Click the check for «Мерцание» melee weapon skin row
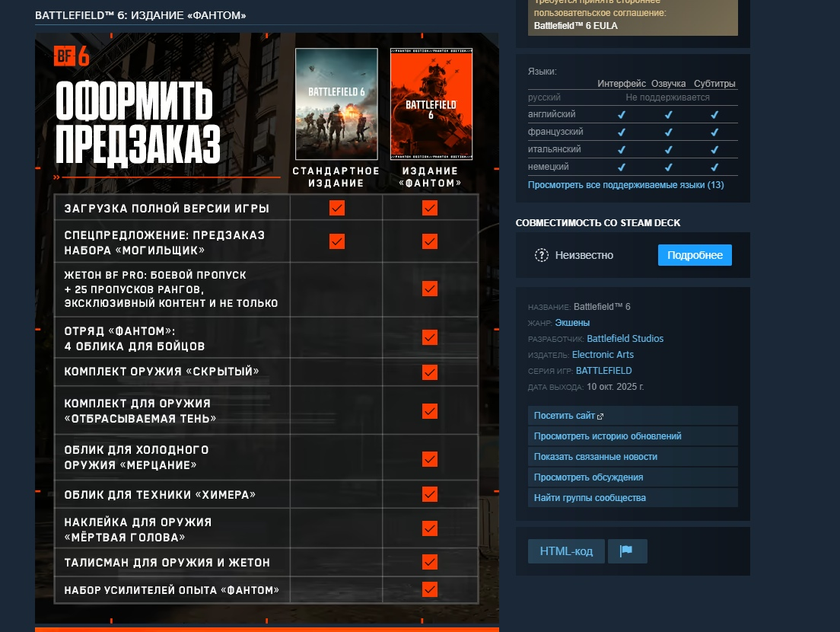This screenshot has width=840, height=632. (x=430, y=459)
